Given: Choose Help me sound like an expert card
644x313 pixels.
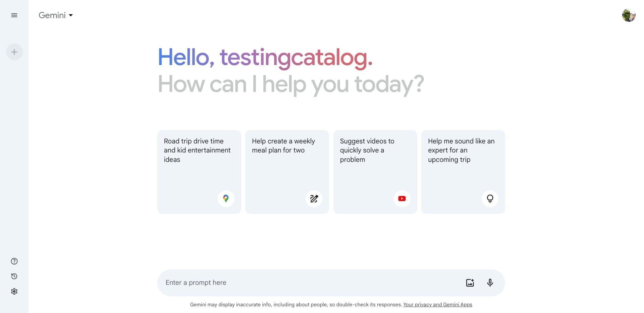Looking at the screenshot, I should click(x=463, y=172).
